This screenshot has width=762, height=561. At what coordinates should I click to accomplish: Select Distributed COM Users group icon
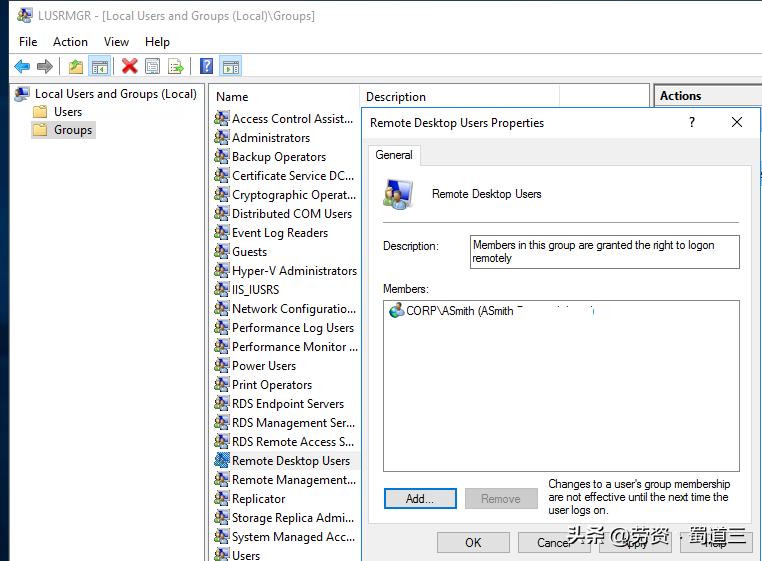pos(222,213)
